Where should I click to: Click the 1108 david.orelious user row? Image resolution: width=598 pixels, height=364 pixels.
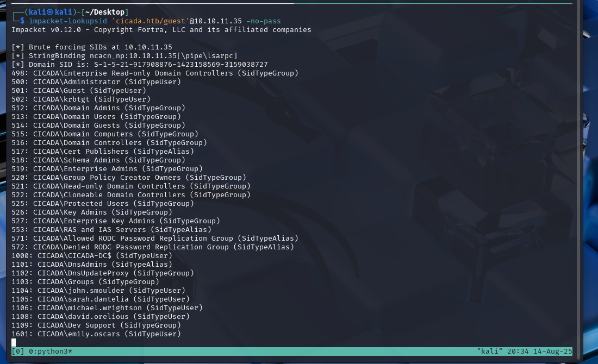[x=101, y=317]
